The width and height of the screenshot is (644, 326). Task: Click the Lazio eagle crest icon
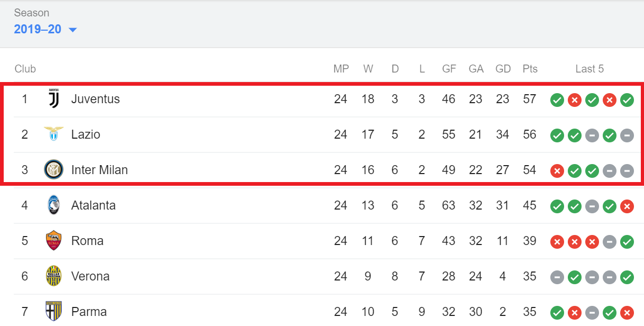[x=53, y=134]
